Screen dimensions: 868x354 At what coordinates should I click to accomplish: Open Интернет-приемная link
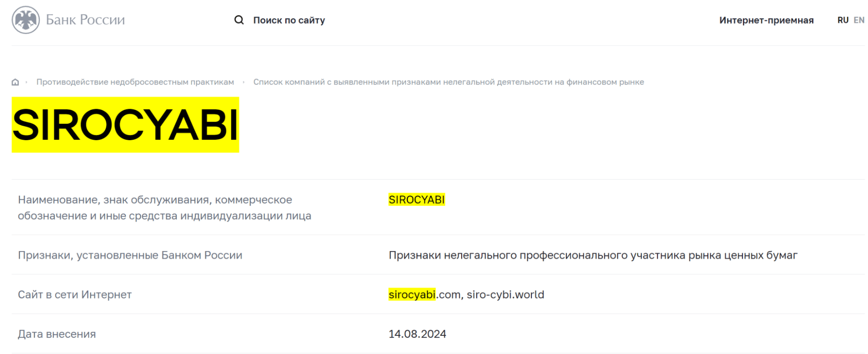point(766,20)
